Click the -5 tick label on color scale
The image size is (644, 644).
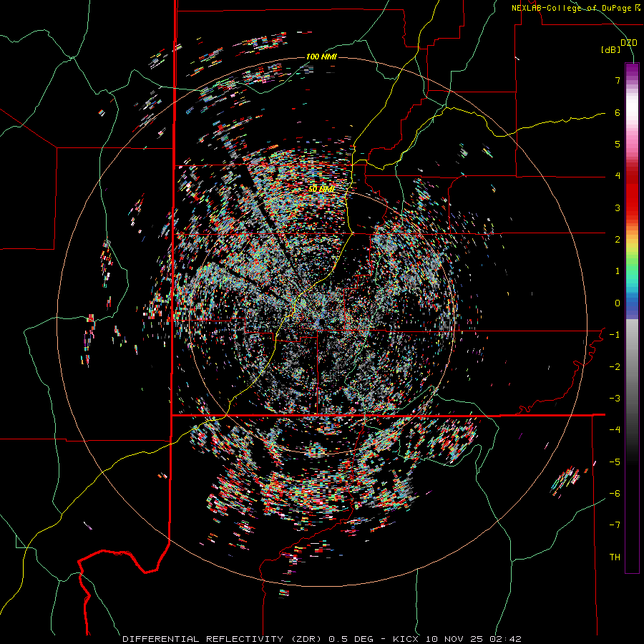pyautogui.click(x=615, y=462)
